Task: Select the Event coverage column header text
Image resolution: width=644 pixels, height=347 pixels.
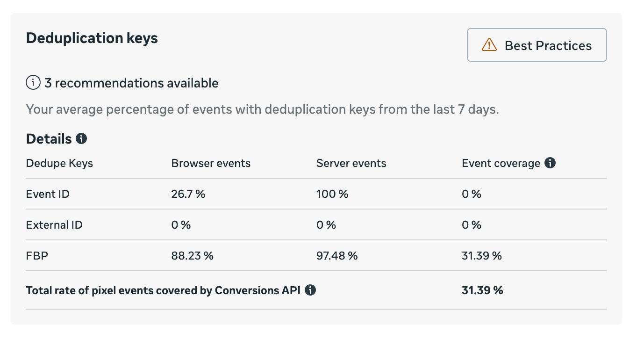Action: point(501,163)
